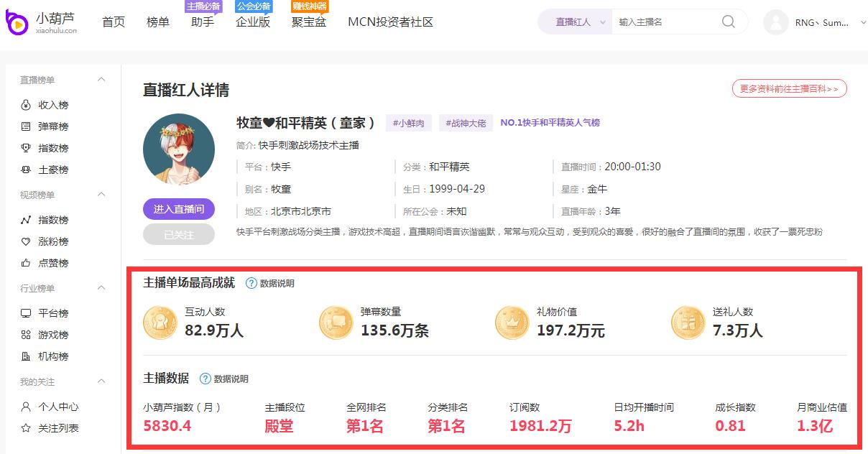The height and width of the screenshot is (454, 868).
Task: Click the 送礼人数 value 7.3万人
Action: pos(738,330)
